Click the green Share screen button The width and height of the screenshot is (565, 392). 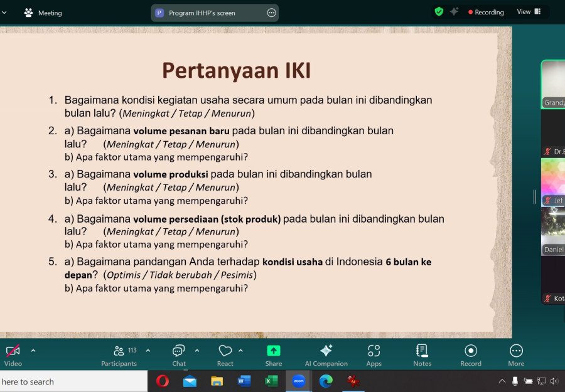point(274,355)
